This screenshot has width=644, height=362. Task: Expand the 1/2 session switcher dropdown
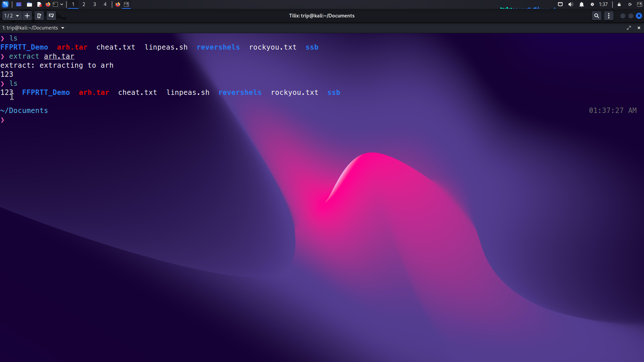click(x=12, y=16)
